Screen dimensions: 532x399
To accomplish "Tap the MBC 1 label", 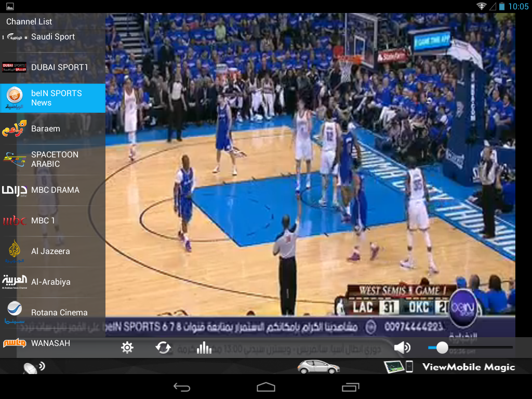I will (x=43, y=220).
